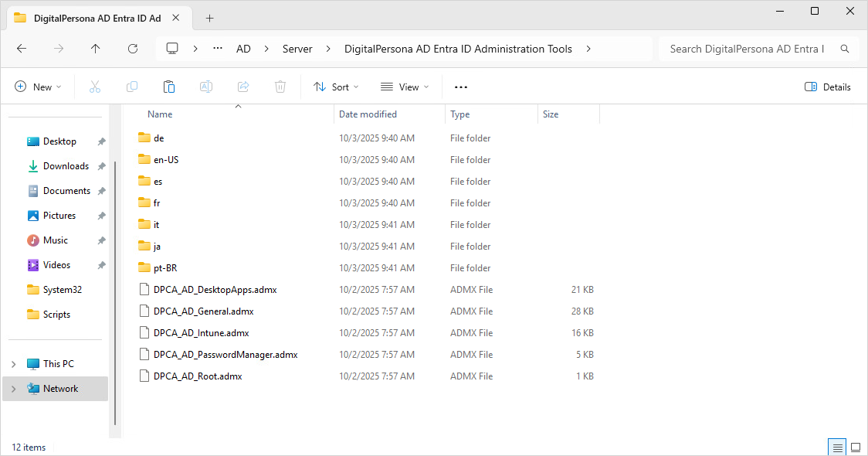Open the See more ellipsis menu

[461, 87]
